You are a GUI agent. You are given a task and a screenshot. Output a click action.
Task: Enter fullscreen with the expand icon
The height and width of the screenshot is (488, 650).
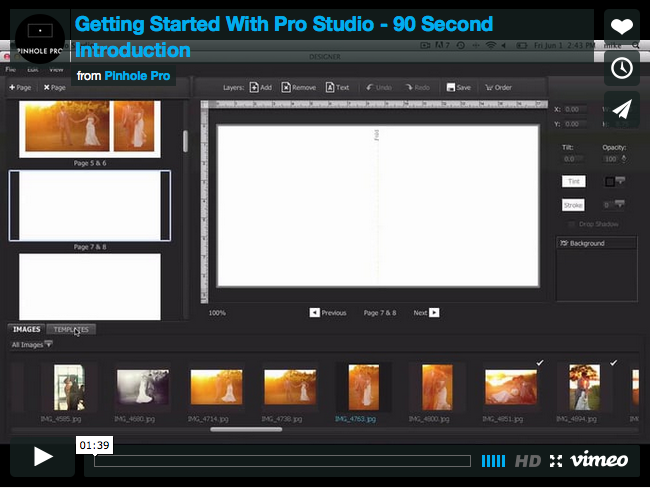[556, 461]
